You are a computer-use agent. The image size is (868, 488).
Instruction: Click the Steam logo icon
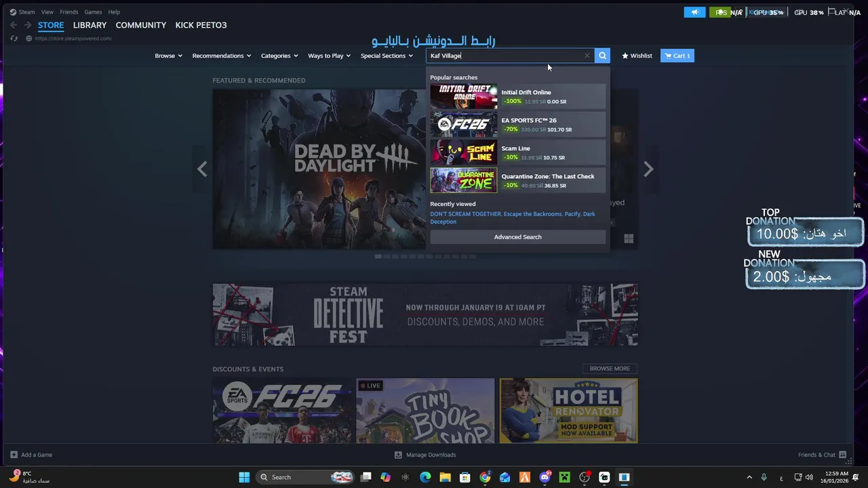coord(13,12)
